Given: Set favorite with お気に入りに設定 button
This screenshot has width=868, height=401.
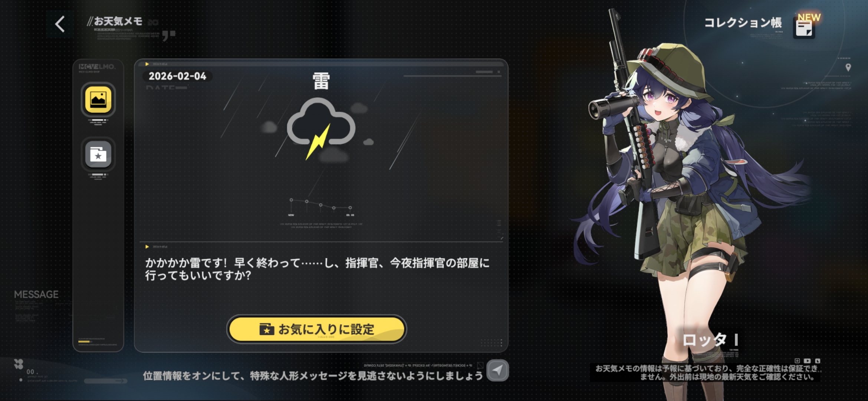Looking at the screenshot, I should 316,329.
